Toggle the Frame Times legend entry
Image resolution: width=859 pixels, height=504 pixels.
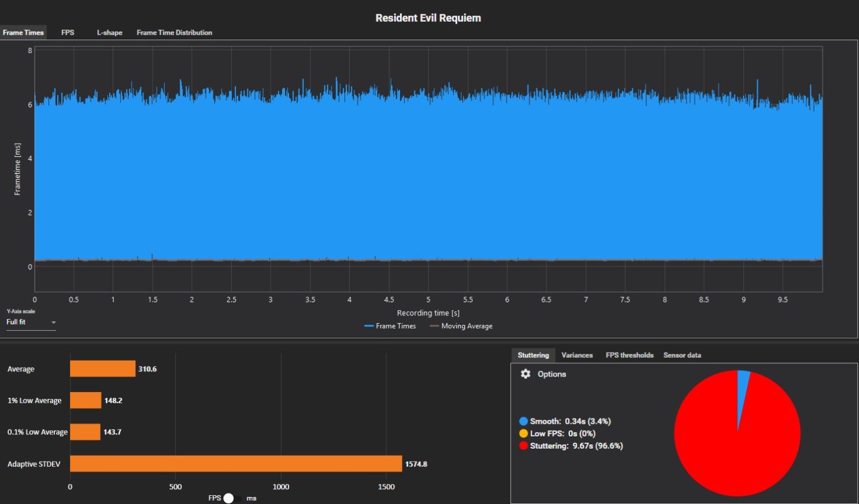click(390, 326)
